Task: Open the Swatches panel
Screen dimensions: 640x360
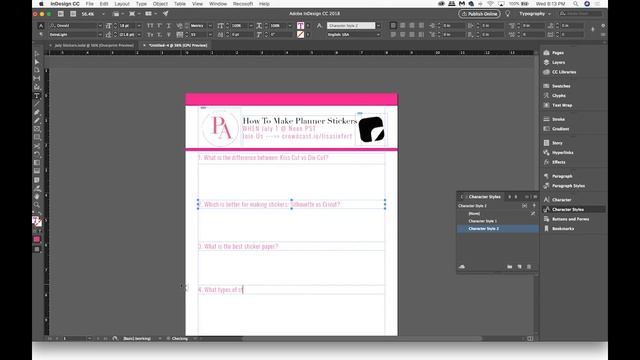Action: point(561,86)
